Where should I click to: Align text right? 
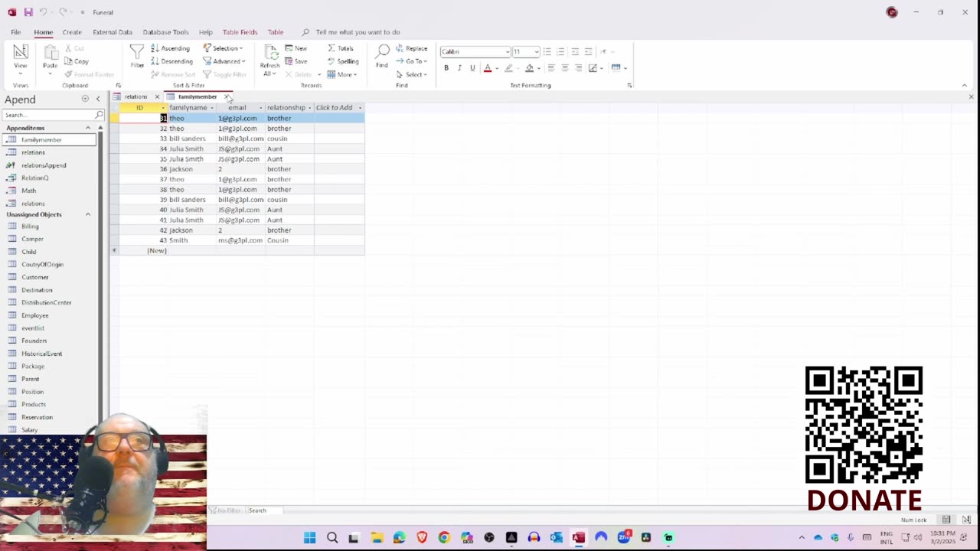(579, 68)
